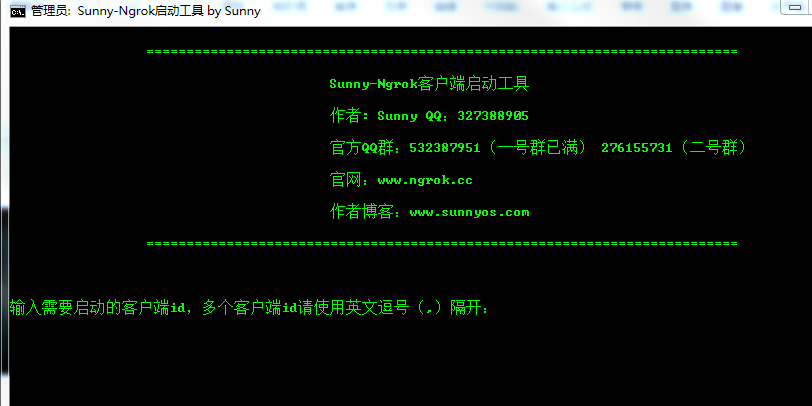Click the '（二号群）' note
The image size is (812, 406).
pos(712,148)
